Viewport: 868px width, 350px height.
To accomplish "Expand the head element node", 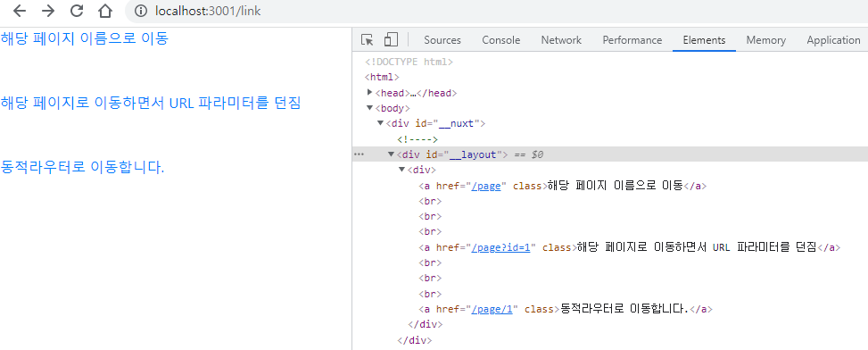I will [x=370, y=93].
